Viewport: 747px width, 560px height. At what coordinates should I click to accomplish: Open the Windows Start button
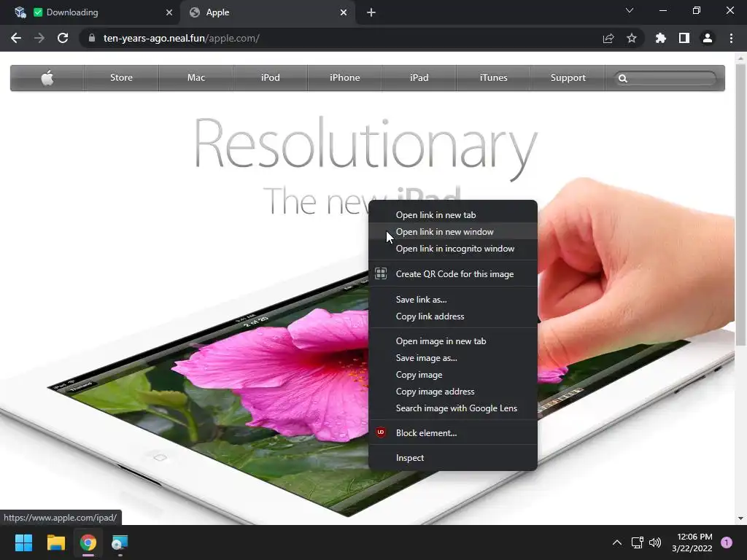(x=23, y=542)
